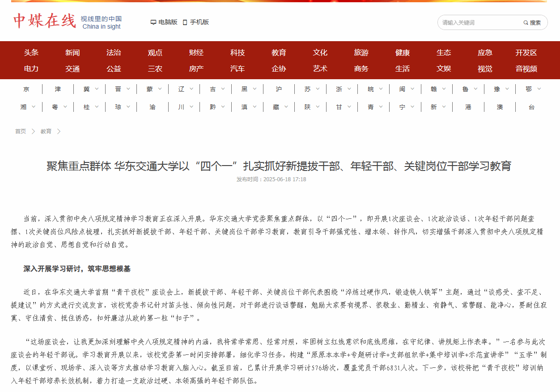Expand the 冀 province dropdown

pyautogui.click(x=97, y=89)
